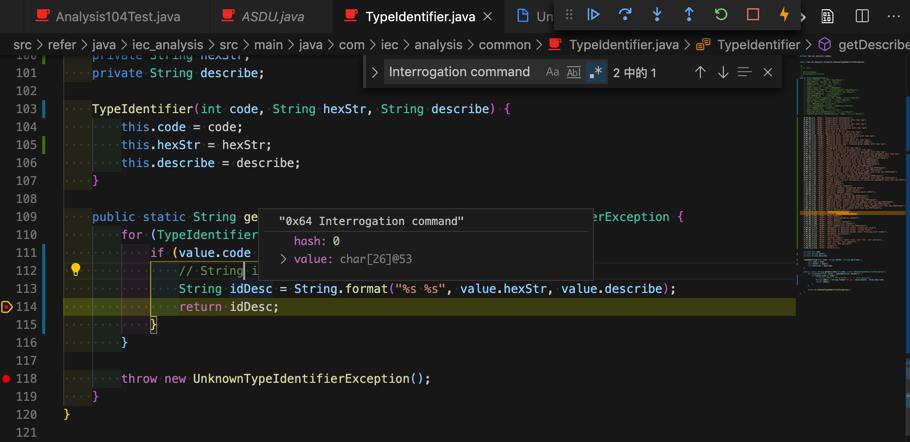Remove the breakpoint on line 118
Viewport: 910px width, 442px height.
click(6, 379)
